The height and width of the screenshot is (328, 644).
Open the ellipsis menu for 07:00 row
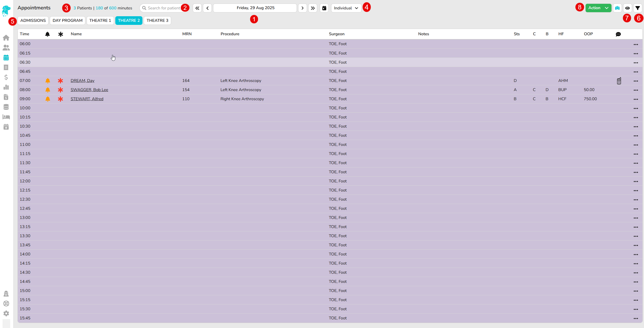pyautogui.click(x=636, y=81)
